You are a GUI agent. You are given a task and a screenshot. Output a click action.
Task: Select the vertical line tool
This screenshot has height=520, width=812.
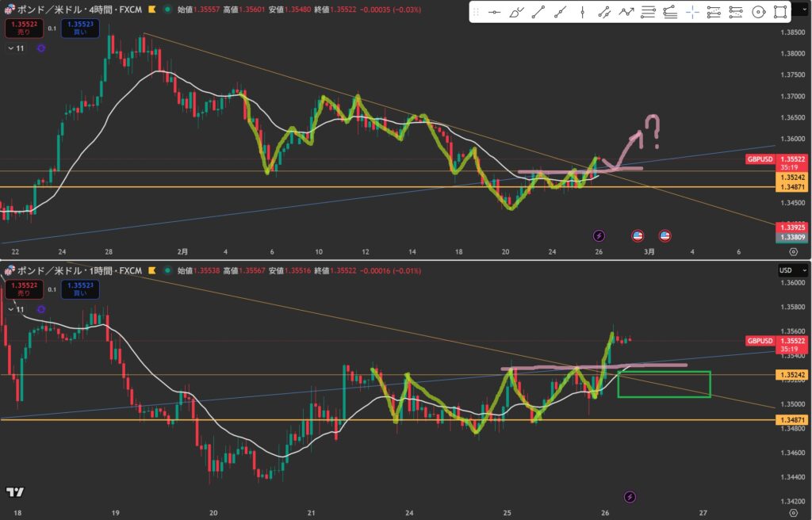click(x=583, y=12)
